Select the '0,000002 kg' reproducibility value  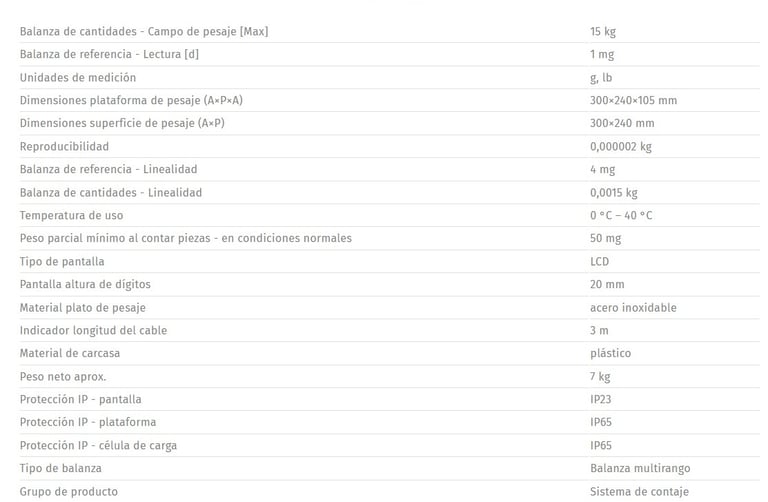click(x=620, y=146)
